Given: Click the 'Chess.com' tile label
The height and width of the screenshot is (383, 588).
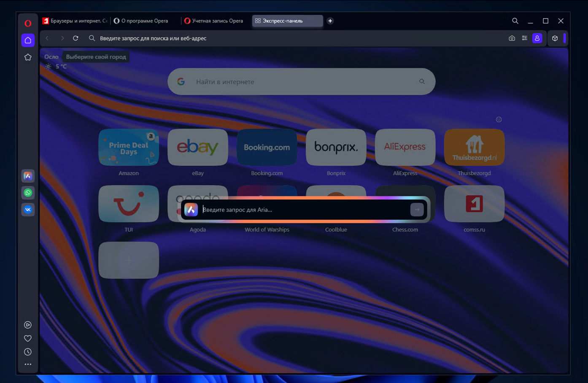Looking at the screenshot, I should (x=405, y=229).
